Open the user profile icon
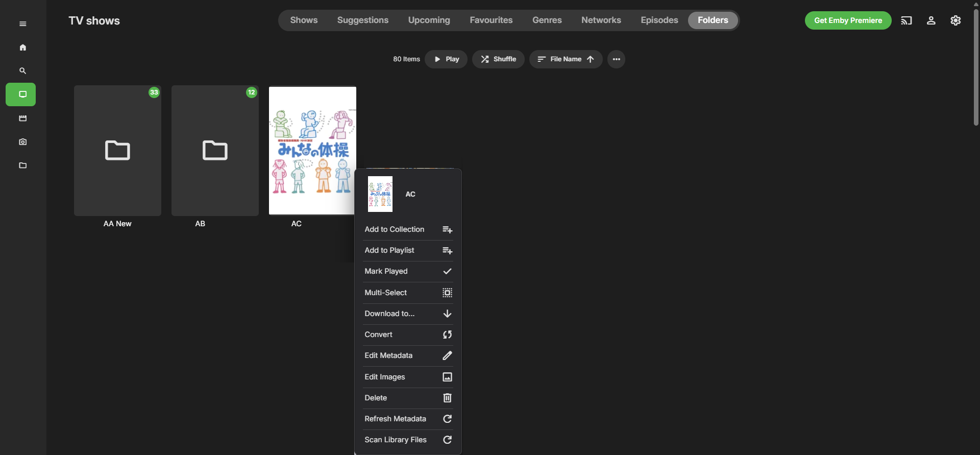 (x=931, y=20)
